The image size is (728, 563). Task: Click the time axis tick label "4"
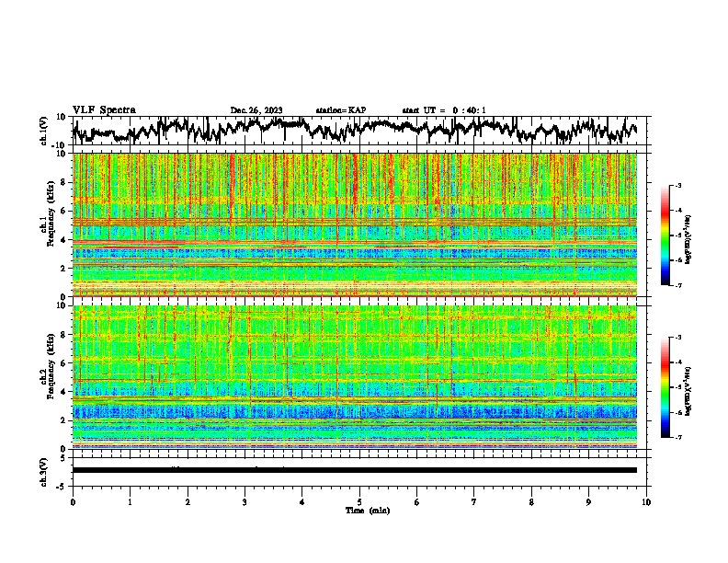pos(302,502)
